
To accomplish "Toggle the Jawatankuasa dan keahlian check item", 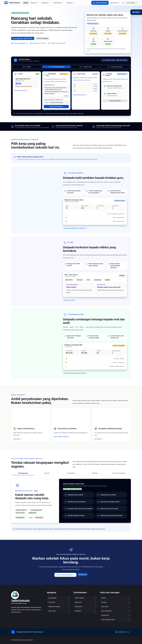I will click(111, 495).
